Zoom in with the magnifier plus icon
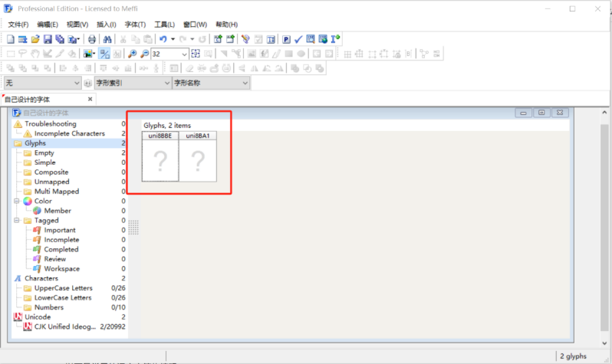 coord(133,54)
